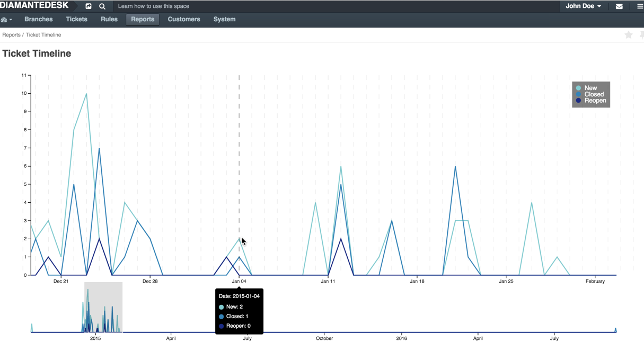Viewport: 644px width, 352px height.
Task: Click the Jan 25 axis label
Action: (506, 281)
